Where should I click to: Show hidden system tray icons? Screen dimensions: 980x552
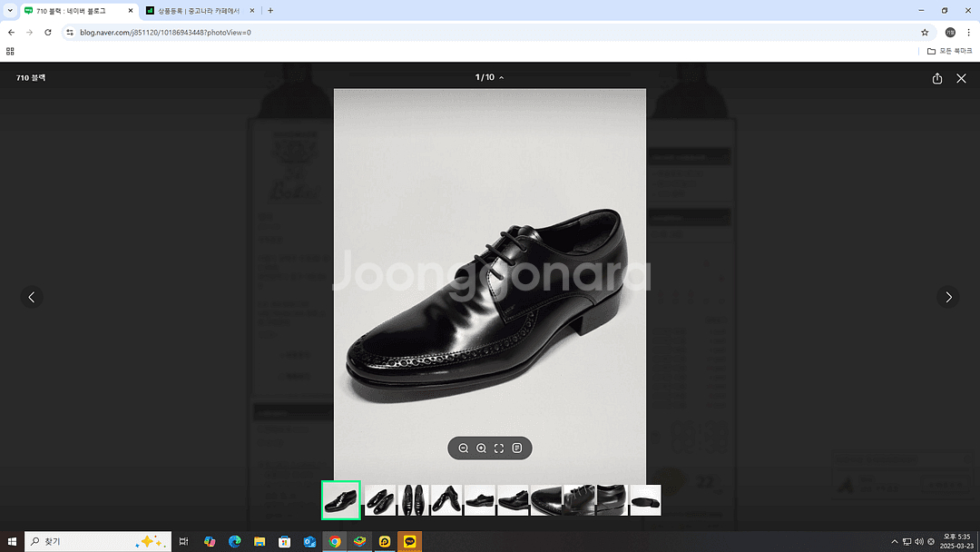[x=895, y=541]
